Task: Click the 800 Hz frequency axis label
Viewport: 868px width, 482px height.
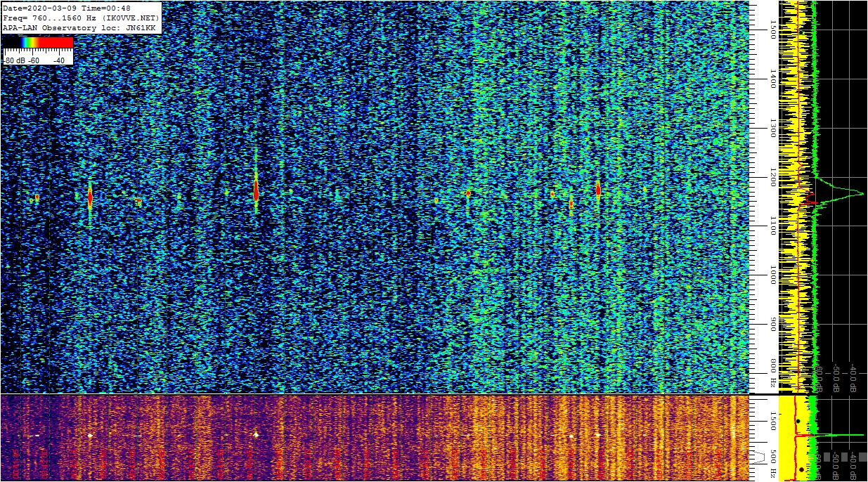Action: [773, 374]
